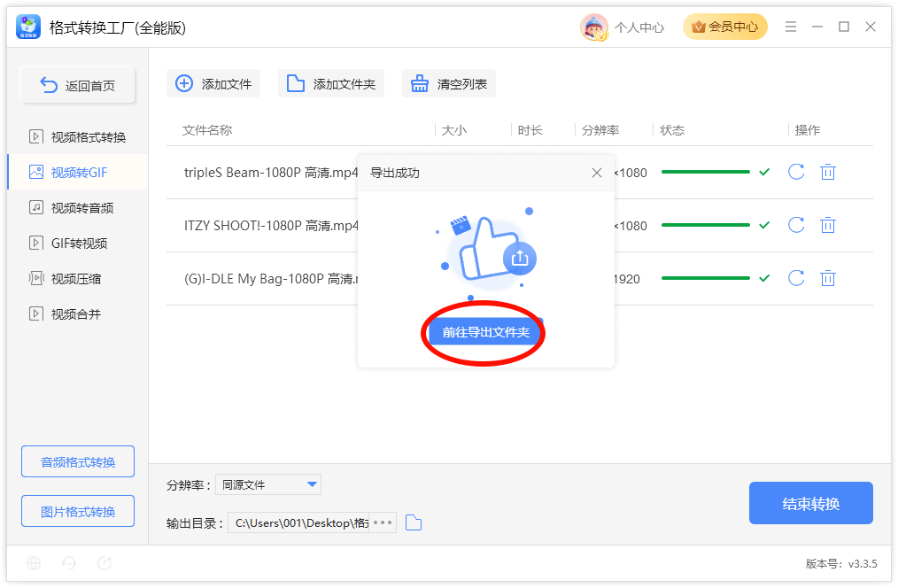898x588 pixels.
Task: Click green checkmark of tripleS Beam row
Action: (x=764, y=172)
